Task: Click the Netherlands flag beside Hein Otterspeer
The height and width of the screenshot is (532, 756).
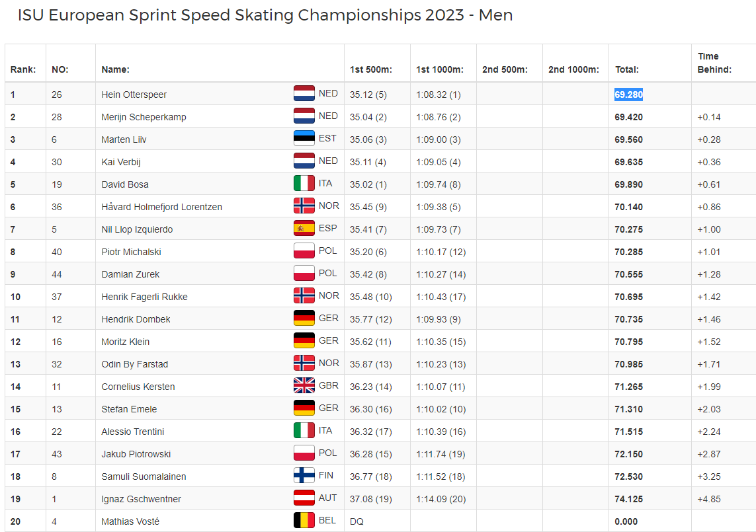Action: point(304,94)
